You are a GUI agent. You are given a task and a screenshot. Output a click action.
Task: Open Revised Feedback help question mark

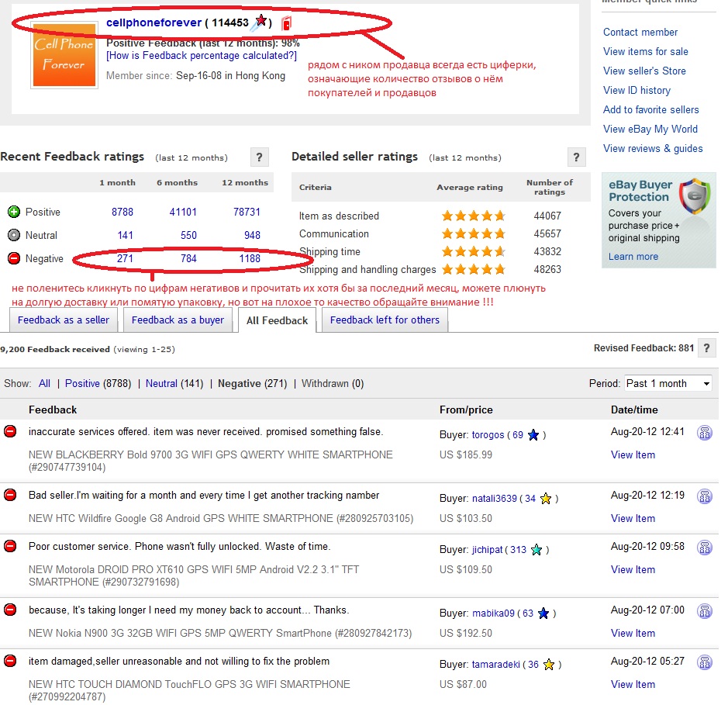706,348
